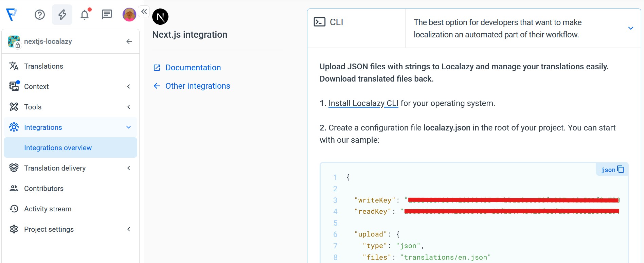Image resolution: width=644 pixels, height=263 pixels.
Task: Open Translation delivery menu item
Action: [71, 168]
